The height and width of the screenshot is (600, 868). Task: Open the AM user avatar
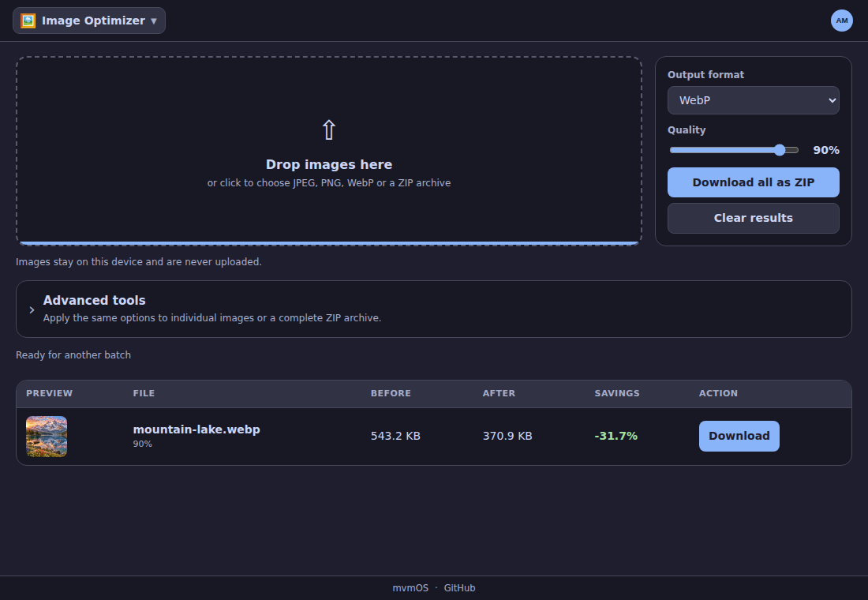[841, 21]
